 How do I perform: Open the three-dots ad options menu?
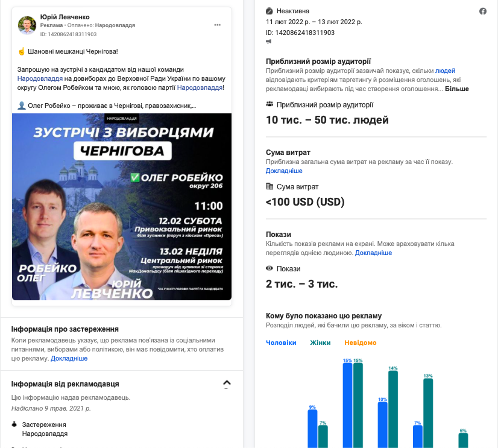(x=217, y=25)
